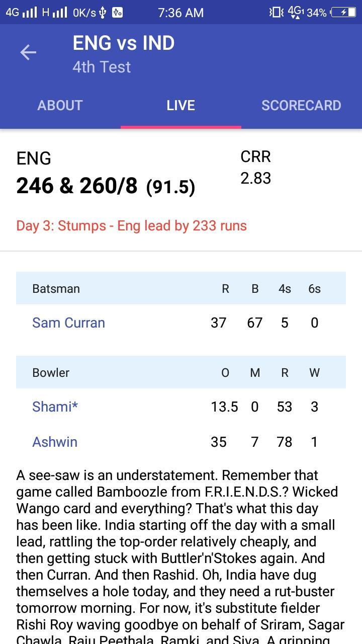Tap the USB debugging status icon
The width and height of the screenshot is (362, 644).
(117, 12)
